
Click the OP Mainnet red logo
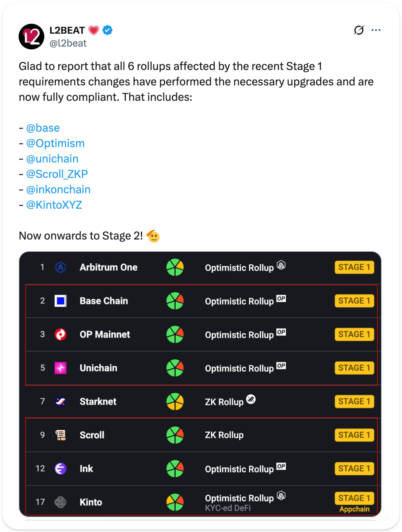click(61, 334)
